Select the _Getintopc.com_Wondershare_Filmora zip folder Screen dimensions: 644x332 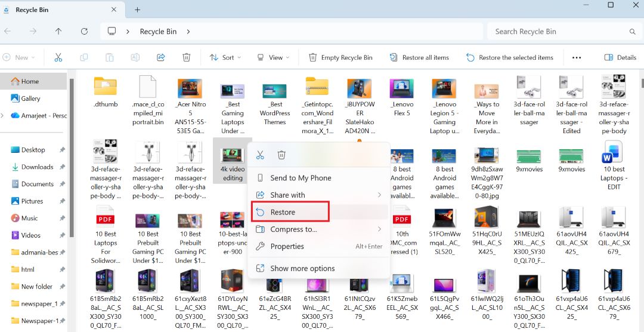coord(317,104)
